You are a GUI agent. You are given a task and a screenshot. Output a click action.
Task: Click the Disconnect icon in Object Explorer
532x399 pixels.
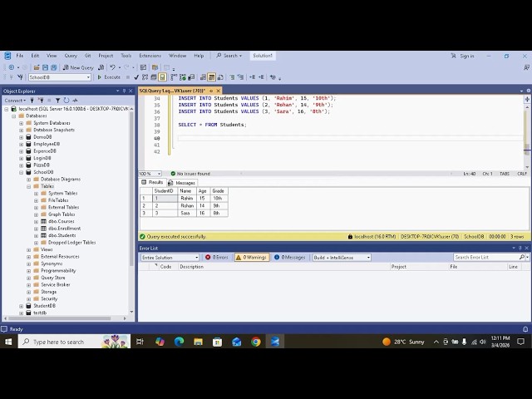[41, 100]
